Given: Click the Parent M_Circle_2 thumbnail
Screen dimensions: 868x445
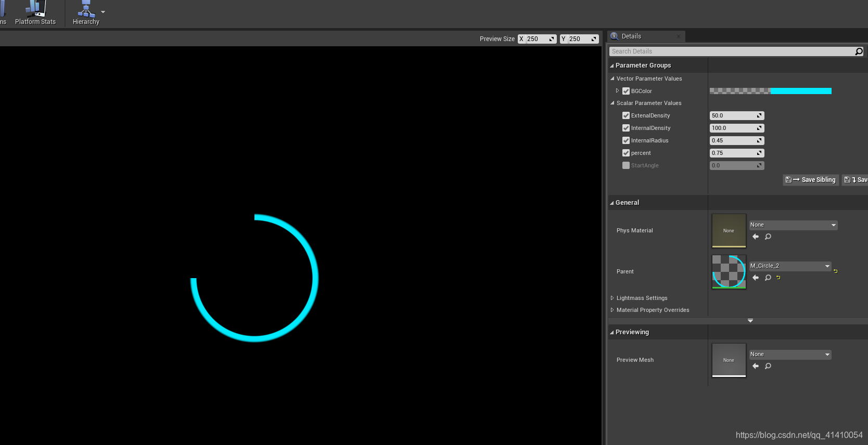Looking at the screenshot, I should coord(729,272).
